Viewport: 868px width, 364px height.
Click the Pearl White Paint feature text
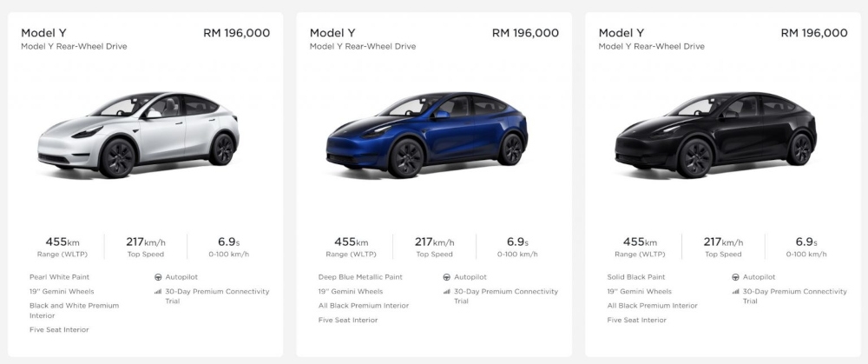(59, 277)
